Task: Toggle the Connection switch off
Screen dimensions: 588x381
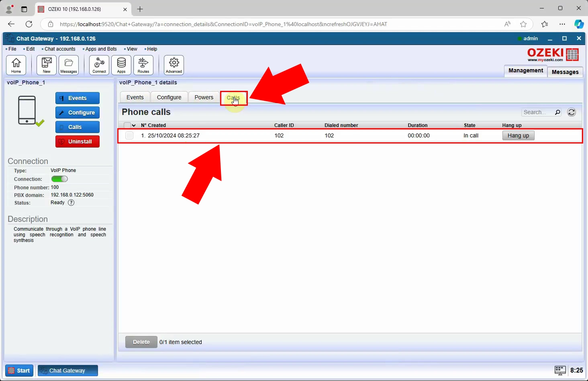Action: (x=59, y=179)
